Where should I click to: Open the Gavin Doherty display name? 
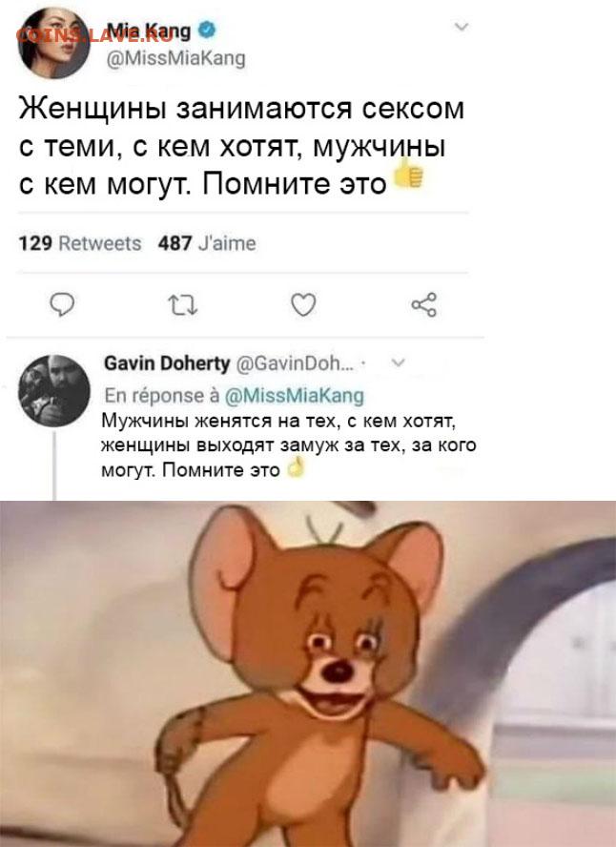[167, 363]
